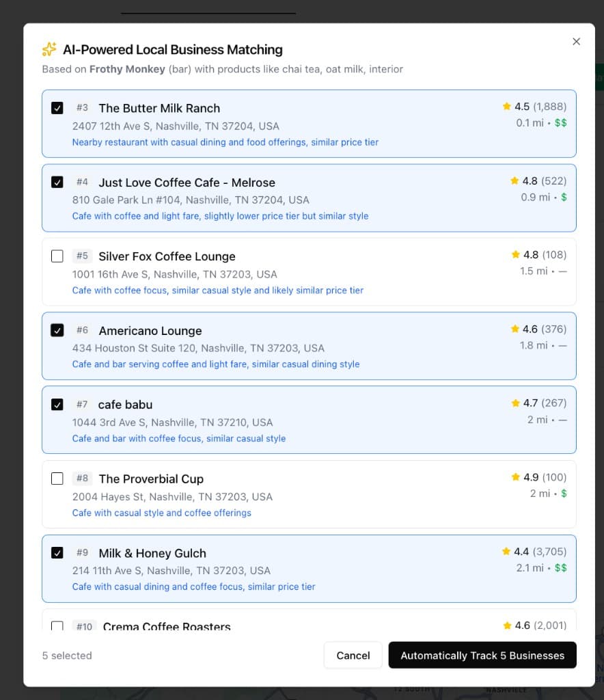Click 'Cafe with casual style and coffee offerings'
Viewport: 604px width, 700px height.
point(162,513)
